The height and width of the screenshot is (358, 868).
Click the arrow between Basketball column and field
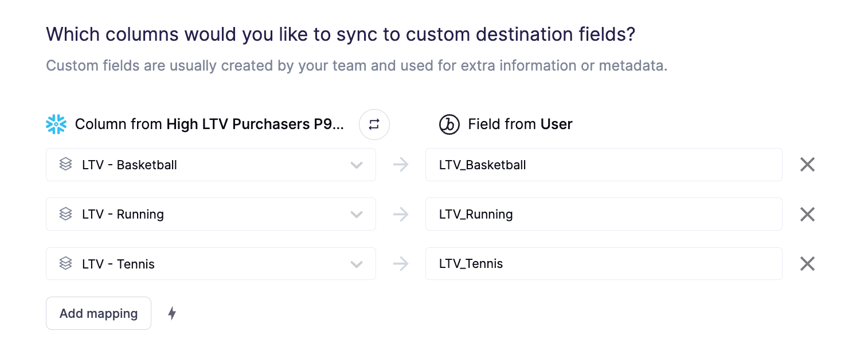point(401,165)
